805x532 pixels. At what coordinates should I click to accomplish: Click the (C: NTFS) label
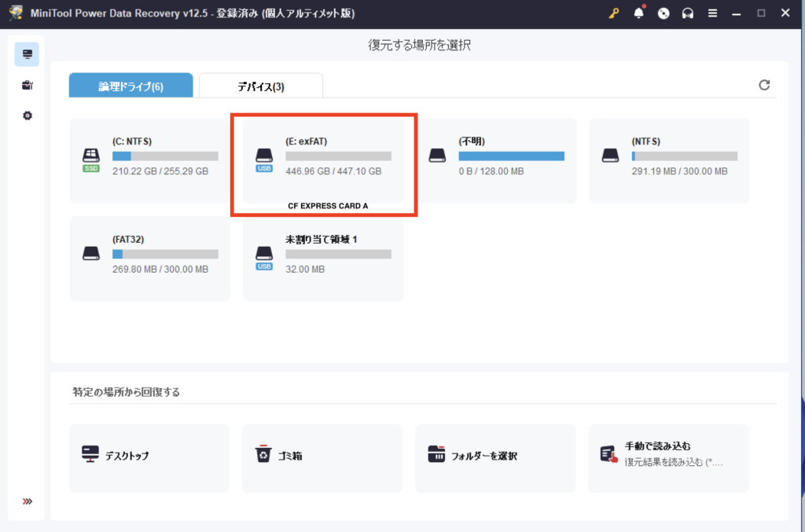coord(132,141)
